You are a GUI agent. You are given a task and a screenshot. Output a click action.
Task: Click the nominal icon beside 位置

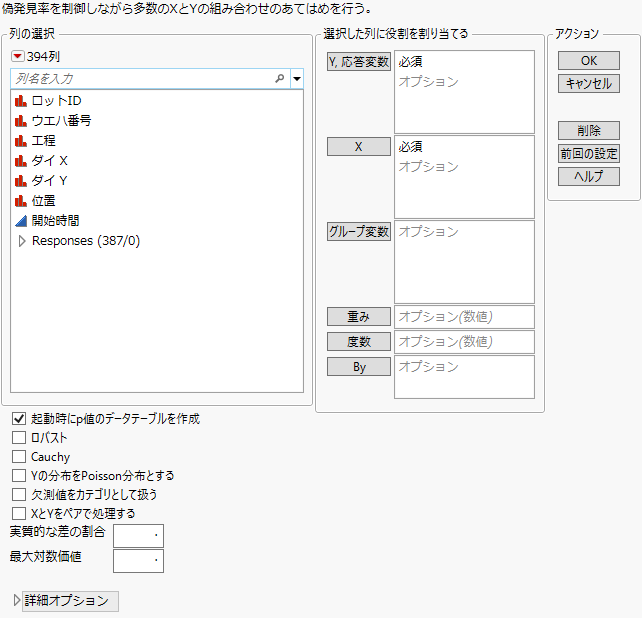click(21, 201)
